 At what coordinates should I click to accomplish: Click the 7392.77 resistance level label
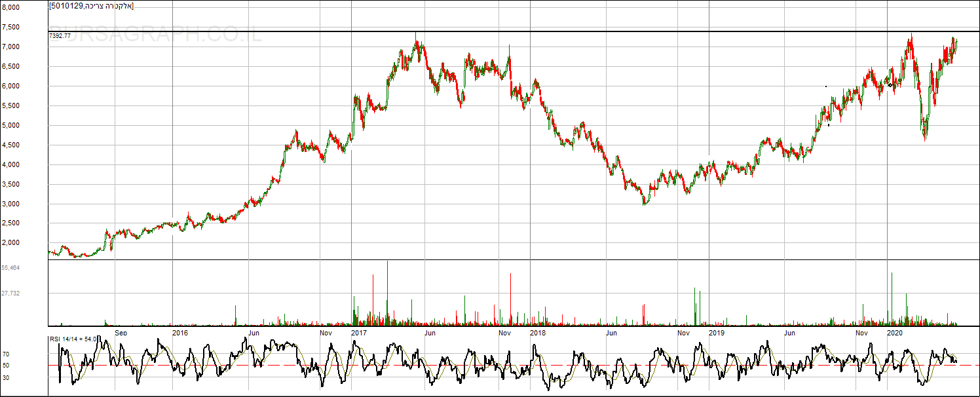click(60, 36)
